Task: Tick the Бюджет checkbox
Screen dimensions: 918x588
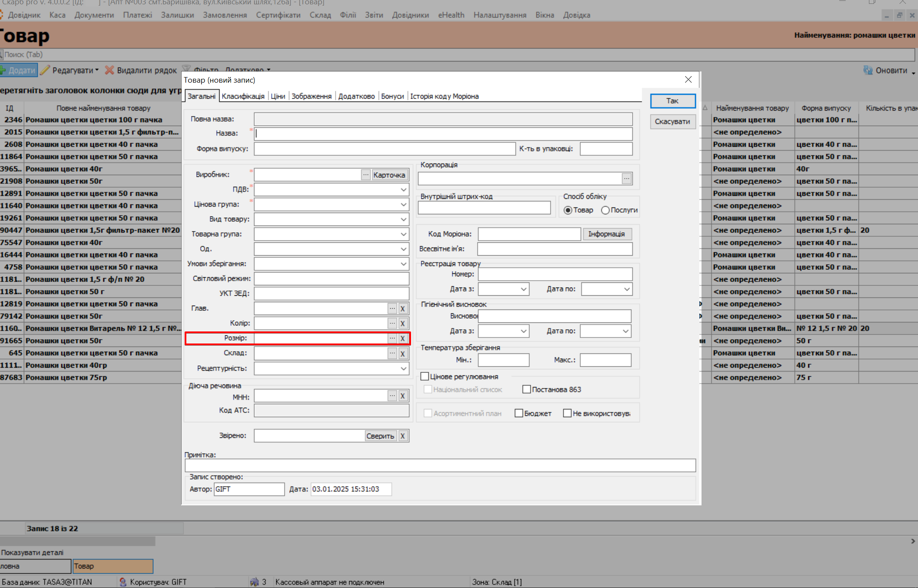Action: tap(519, 413)
